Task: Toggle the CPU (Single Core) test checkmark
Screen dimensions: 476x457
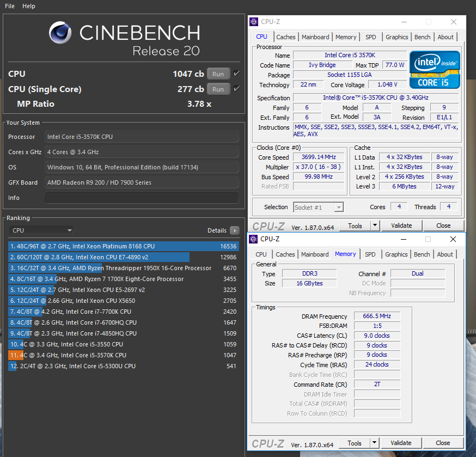Action: tap(236, 89)
